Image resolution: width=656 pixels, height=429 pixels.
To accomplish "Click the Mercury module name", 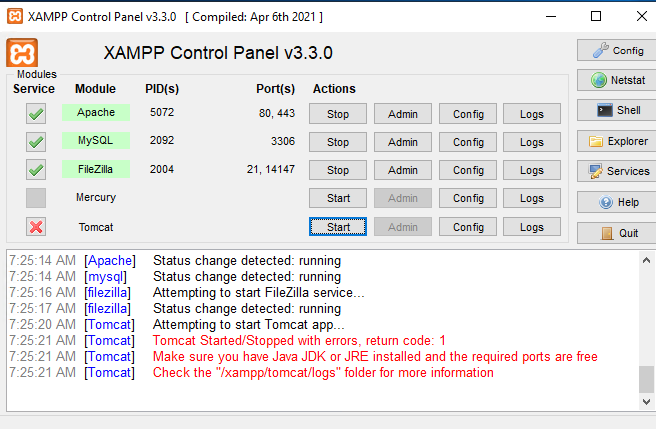I will [x=96, y=197].
